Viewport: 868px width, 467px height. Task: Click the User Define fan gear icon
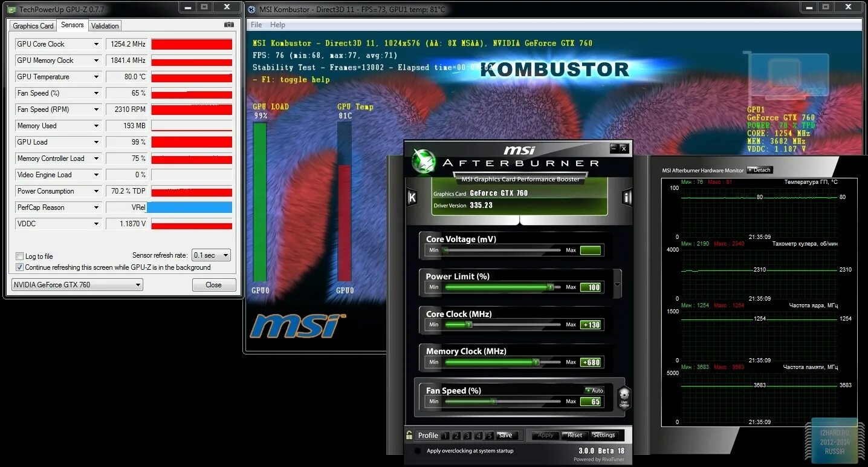click(624, 398)
